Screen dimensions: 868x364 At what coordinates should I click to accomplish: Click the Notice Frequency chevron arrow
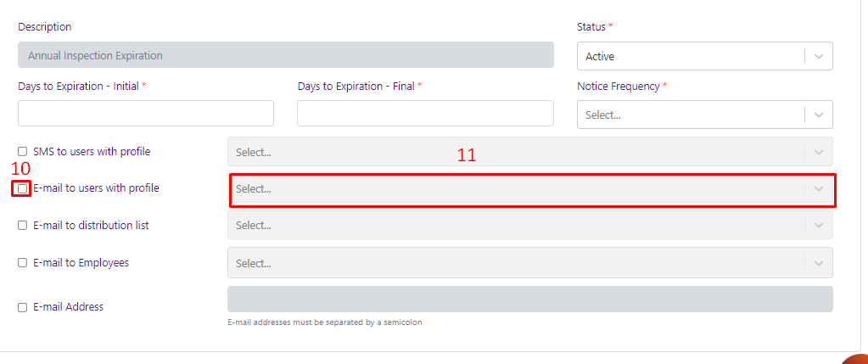[x=819, y=115]
